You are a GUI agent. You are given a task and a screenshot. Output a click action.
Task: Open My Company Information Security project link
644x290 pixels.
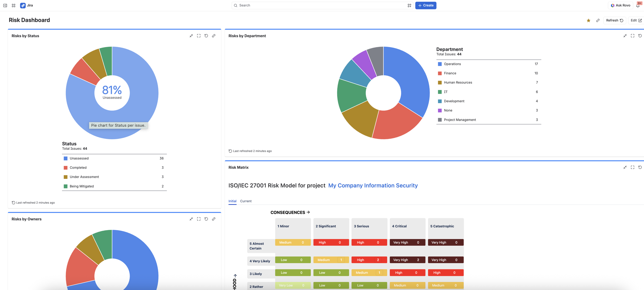coord(373,186)
